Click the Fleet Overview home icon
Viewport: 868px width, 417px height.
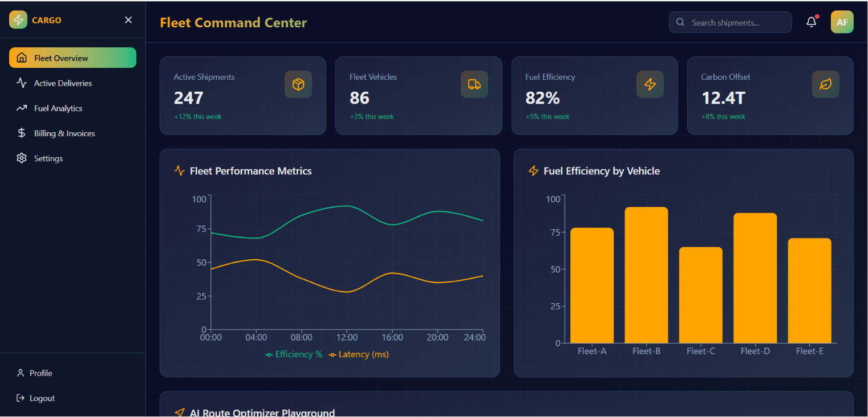[x=22, y=58]
